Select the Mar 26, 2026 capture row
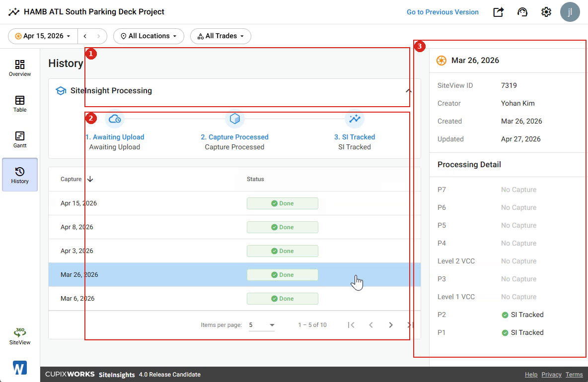 (234, 274)
